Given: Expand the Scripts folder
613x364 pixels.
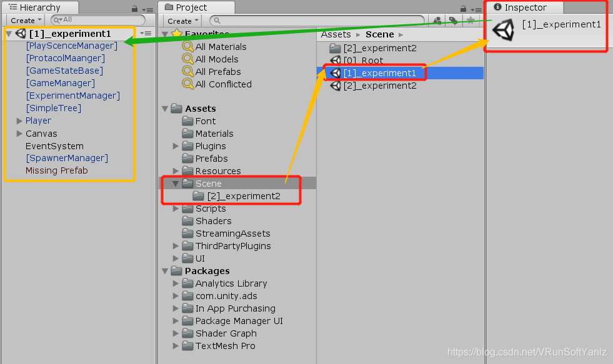Looking at the screenshot, I should (x=176, y=209).
